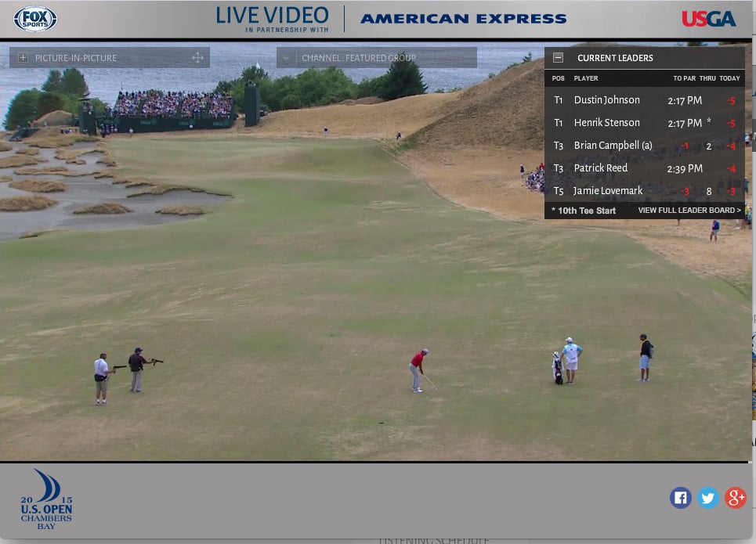Choose Patrick Reed from current leaders
The image size is (756, 544).
pos(600,168)
